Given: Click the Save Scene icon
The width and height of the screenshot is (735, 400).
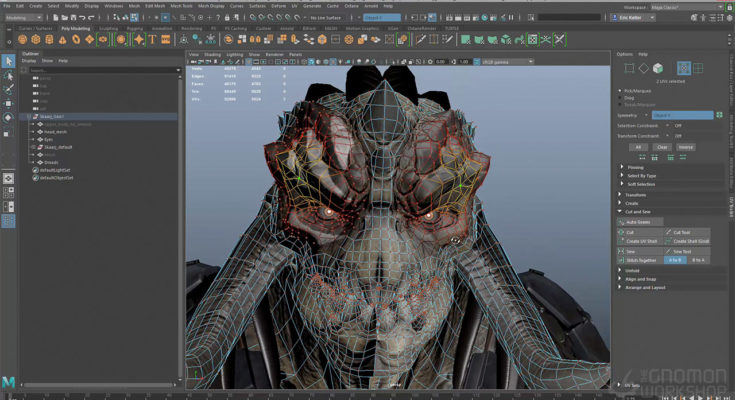Looking at the screenshot, I should [73, 17].
